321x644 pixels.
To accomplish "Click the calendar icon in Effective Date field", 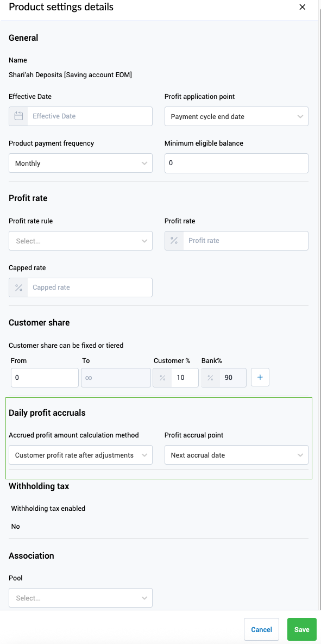I will click(x=18, y=116).
